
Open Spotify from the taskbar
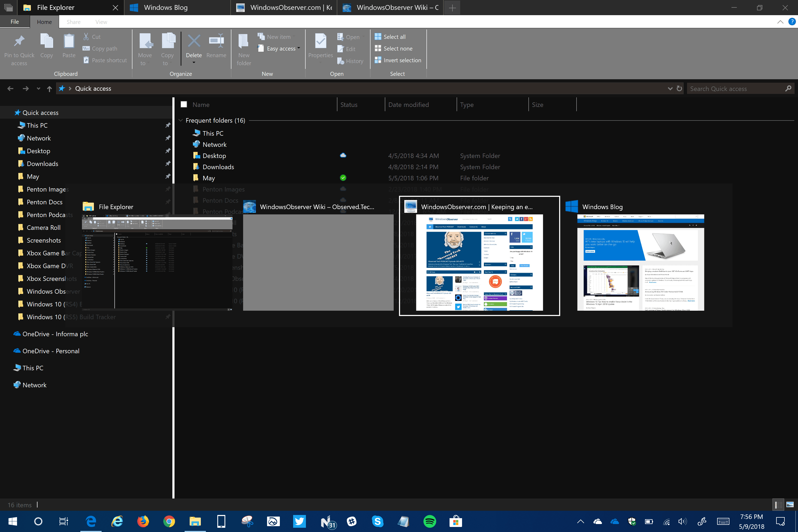coord(430,521)
